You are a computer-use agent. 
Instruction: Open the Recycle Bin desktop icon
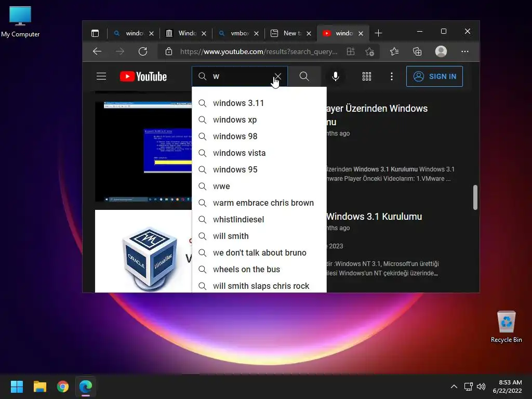(x=506, y=326)
